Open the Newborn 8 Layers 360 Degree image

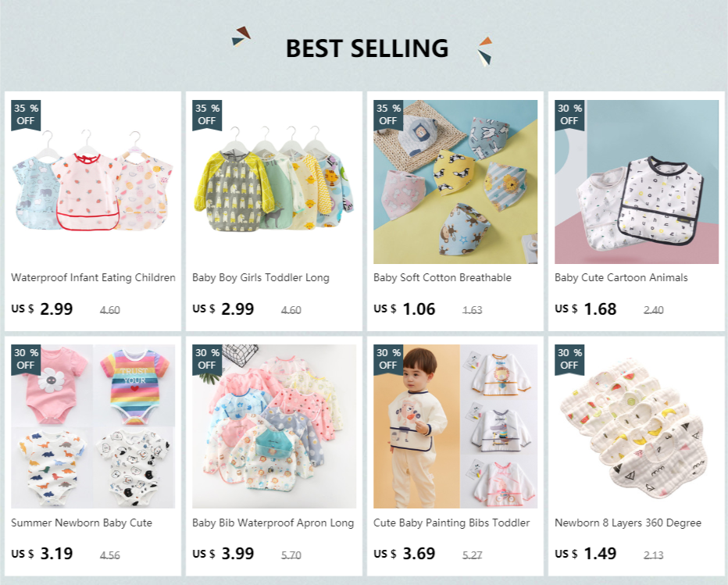(637, 426)
